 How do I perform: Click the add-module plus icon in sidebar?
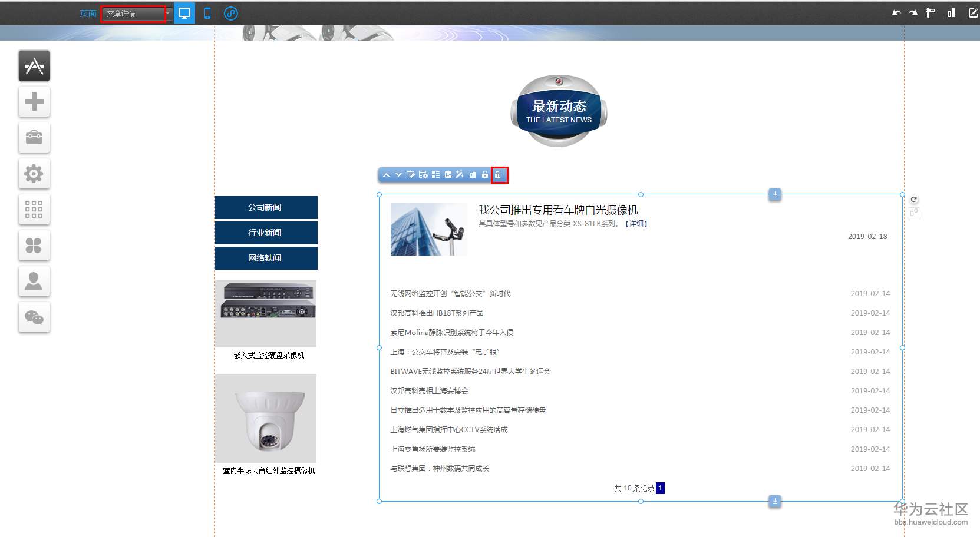[34, 101]
